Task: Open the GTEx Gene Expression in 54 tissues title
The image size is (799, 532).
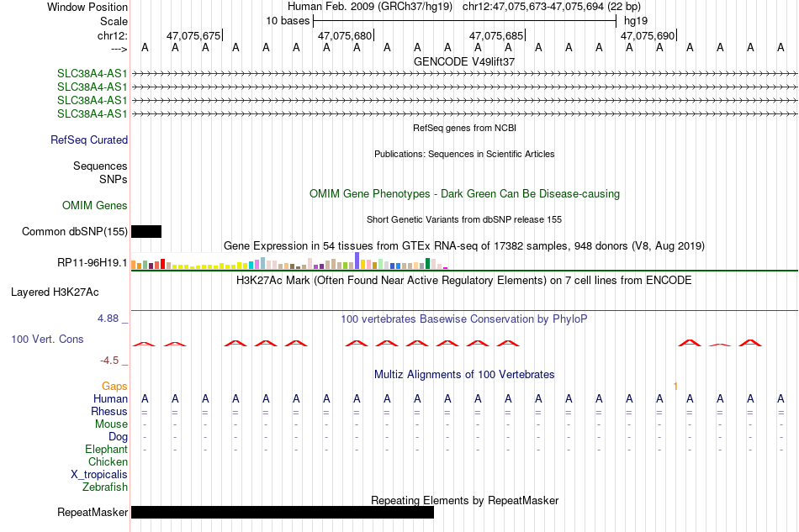Action: click(464, 246)
